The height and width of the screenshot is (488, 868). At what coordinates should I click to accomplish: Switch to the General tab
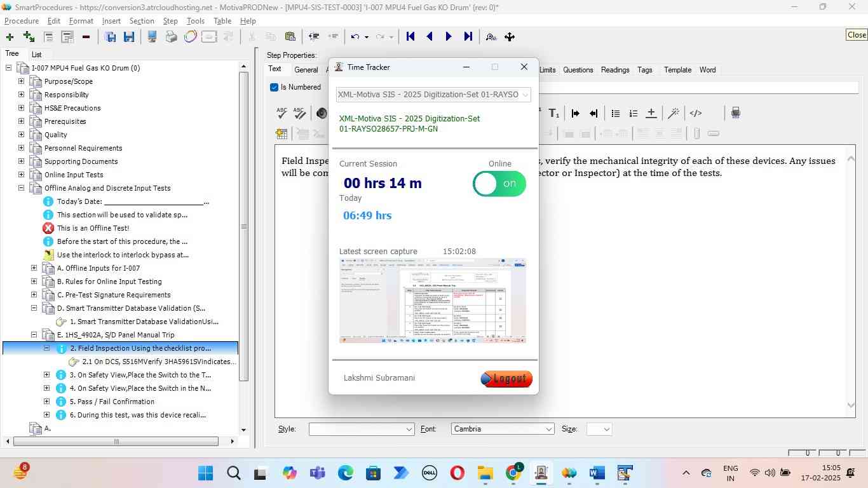click(x=306, y=70)
